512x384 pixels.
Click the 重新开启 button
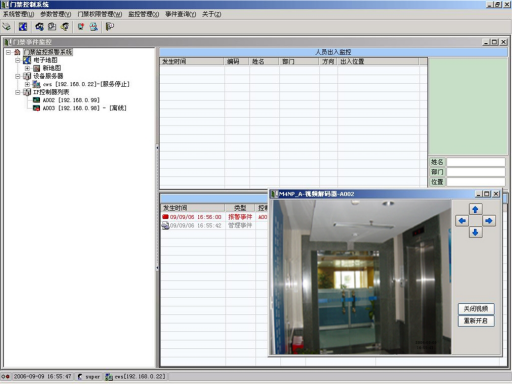[476, 321]
